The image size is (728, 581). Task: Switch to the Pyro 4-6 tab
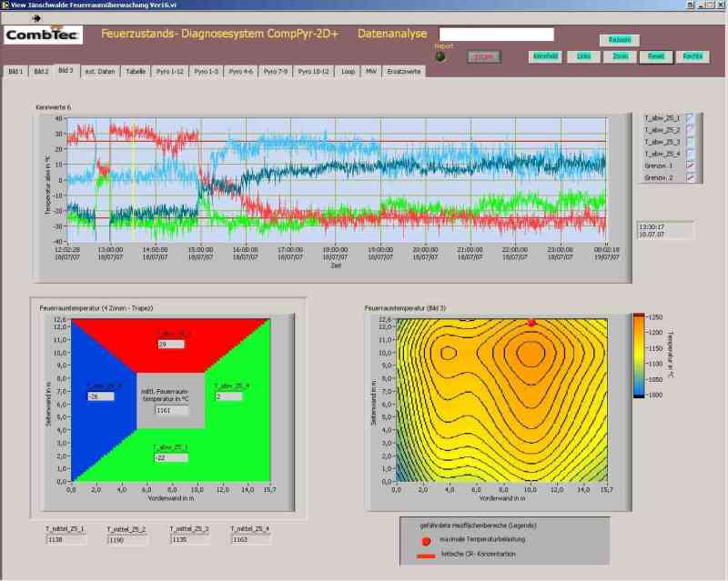tap(241, 72)
